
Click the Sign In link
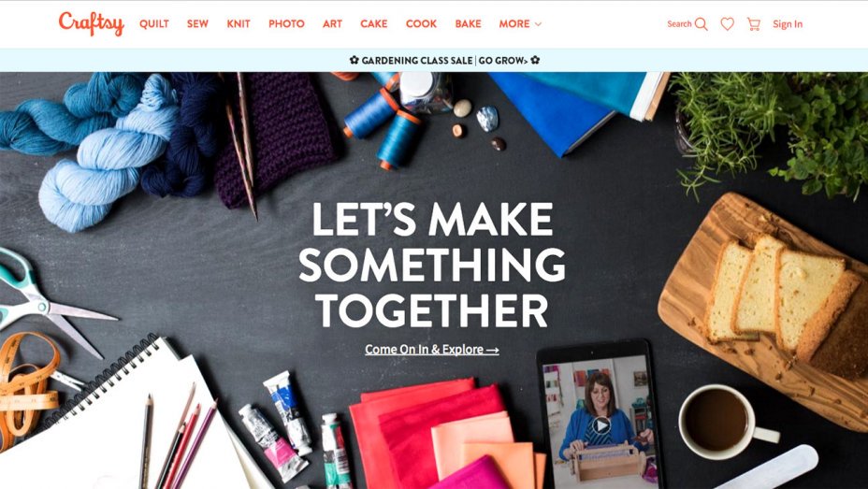click(x=788, y=23)
